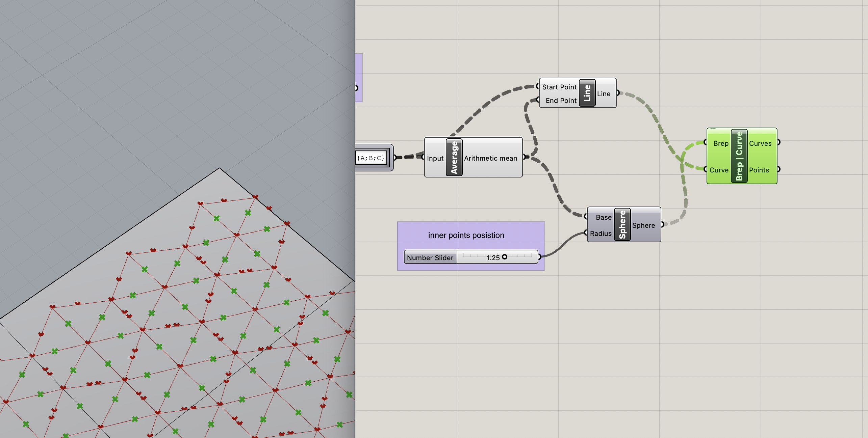Click the Sphere component icon
Image resolution: width=868 pixels, height=438 pixels.
click(622, 224)
